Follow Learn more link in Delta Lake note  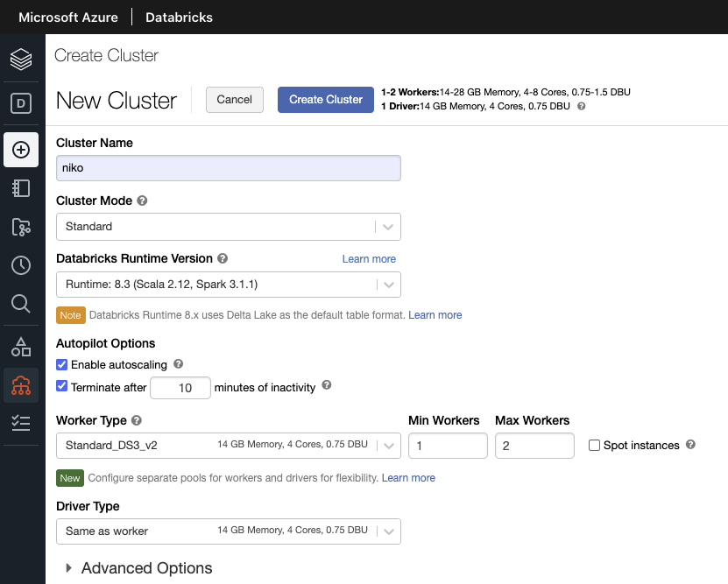pyautogui.click(x=435, y=315)
